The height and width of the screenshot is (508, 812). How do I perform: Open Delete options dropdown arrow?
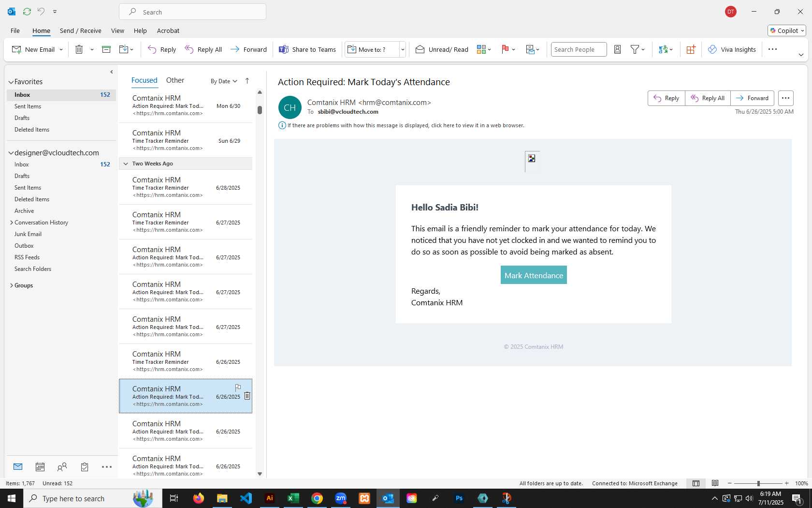pos(92,49)
